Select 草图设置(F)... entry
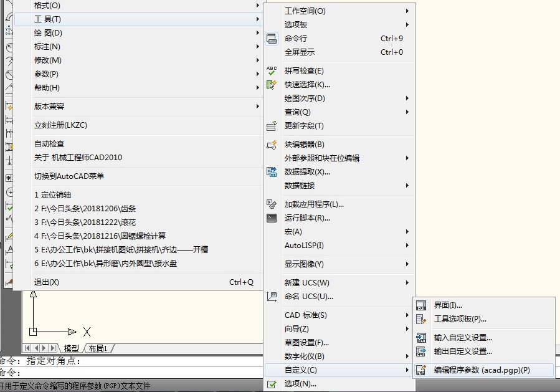560x392 pixels. point(339,343)
